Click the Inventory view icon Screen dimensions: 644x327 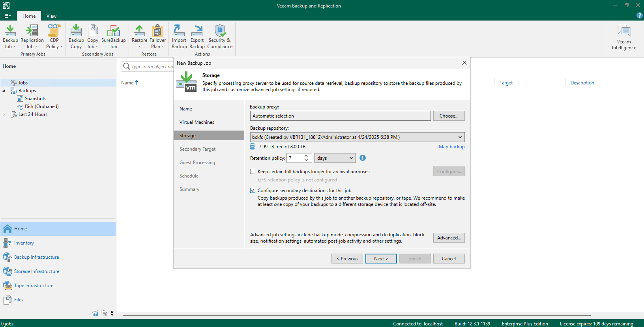pos(7,243)
